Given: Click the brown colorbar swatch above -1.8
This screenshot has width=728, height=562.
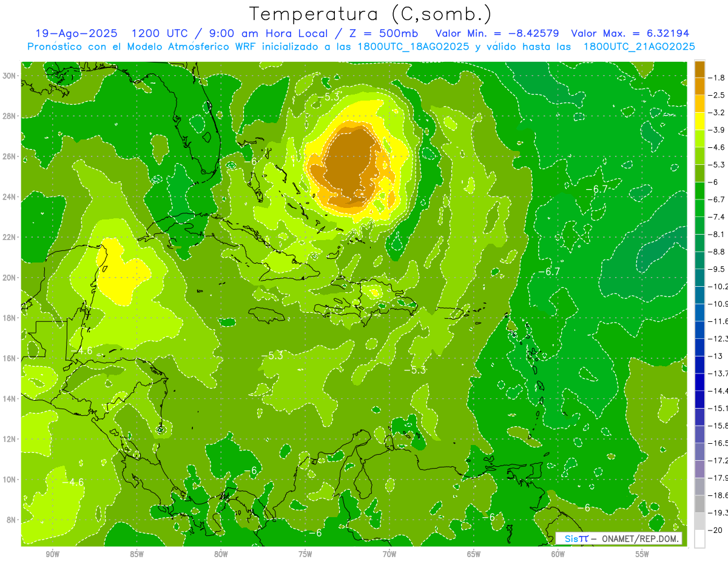Looking at the screenshot, I should [x=699, y=69].
